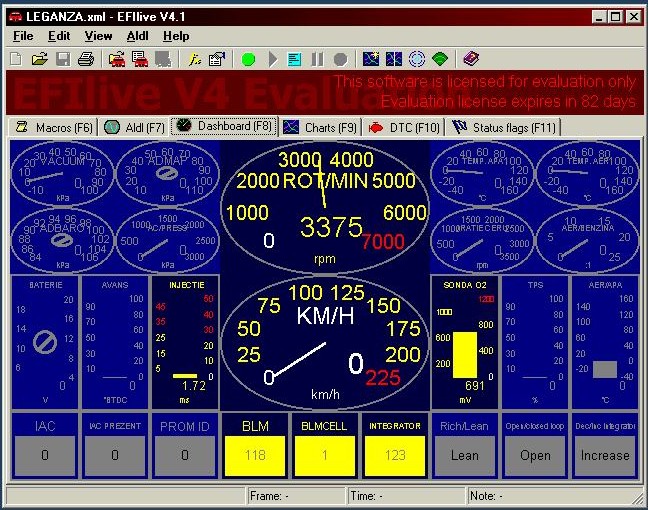Click the VACUUM kPa gauge
This screenshot has height=510, width=648.
coord(62,174)
